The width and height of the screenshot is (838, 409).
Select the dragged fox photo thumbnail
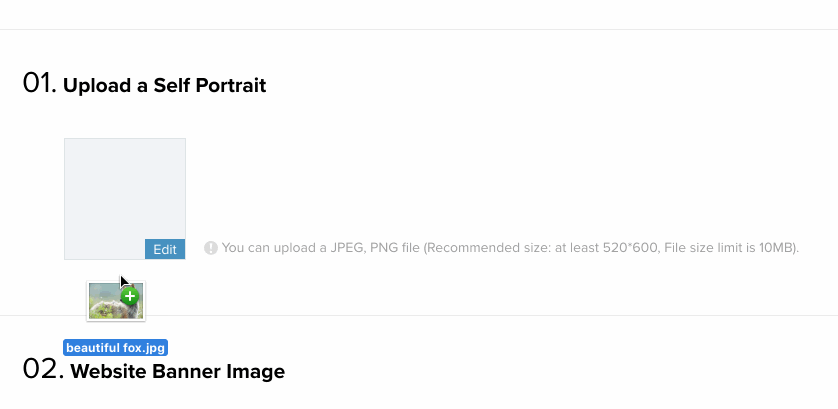(116, 301)
